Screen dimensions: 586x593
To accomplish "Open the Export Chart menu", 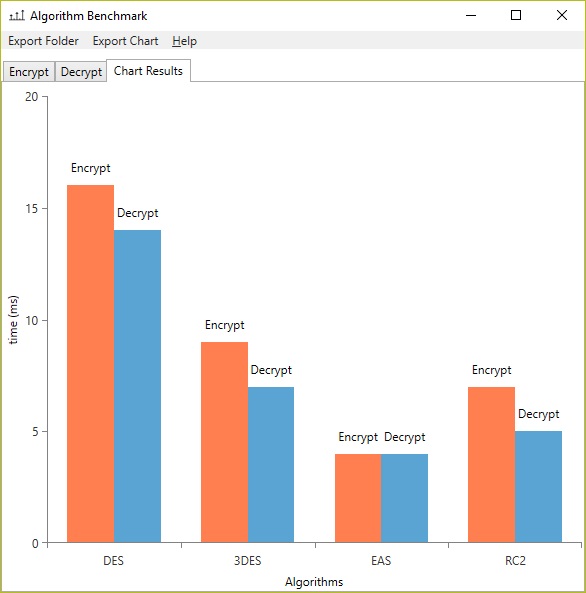I will (125, 41).
